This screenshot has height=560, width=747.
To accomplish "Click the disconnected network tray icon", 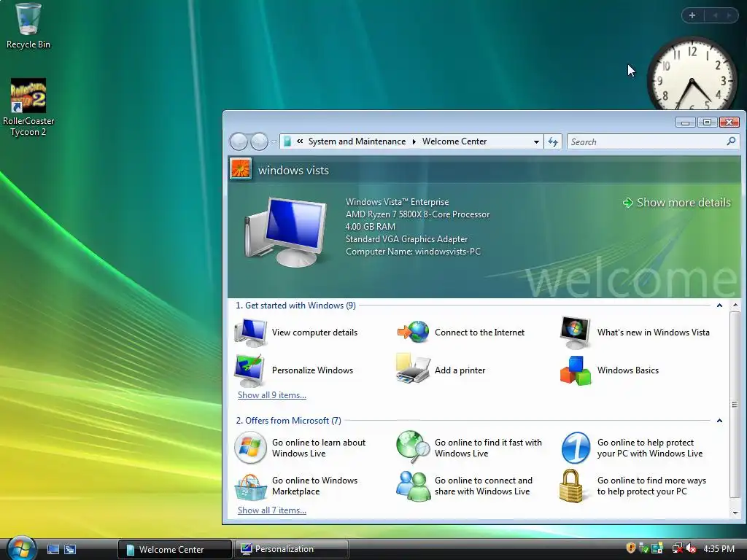I will 678,548.
